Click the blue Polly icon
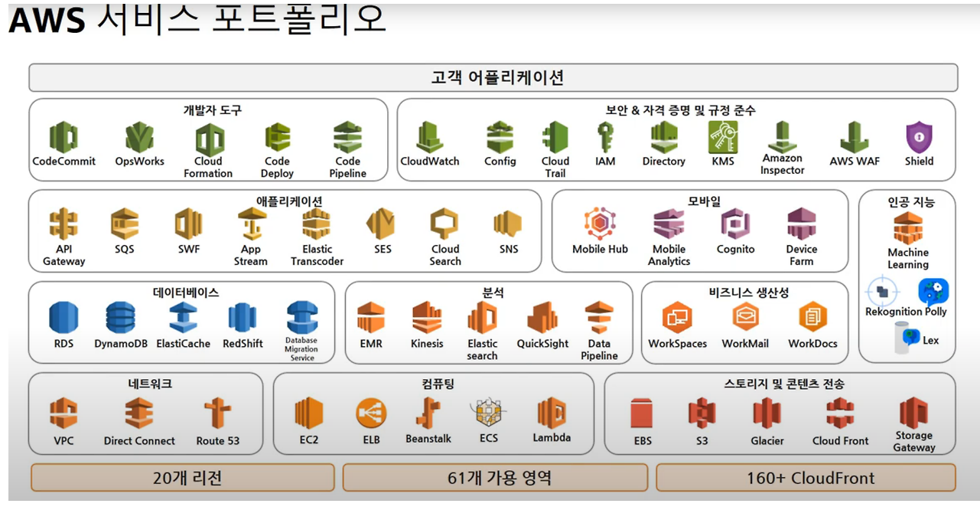The image size is (980, 510). [933, 292]
